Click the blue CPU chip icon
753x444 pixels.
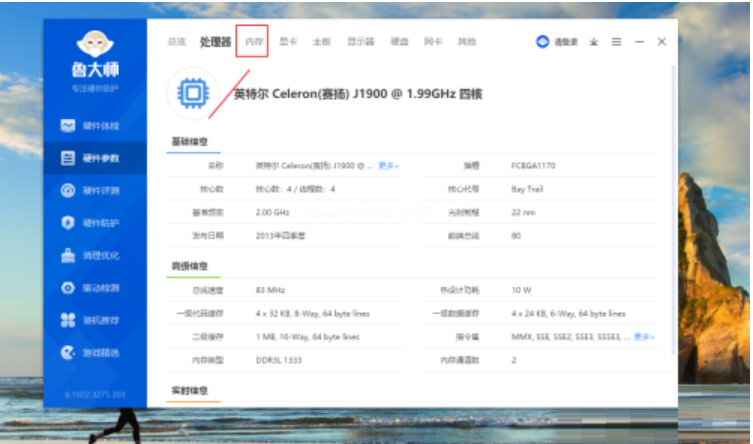192,94
